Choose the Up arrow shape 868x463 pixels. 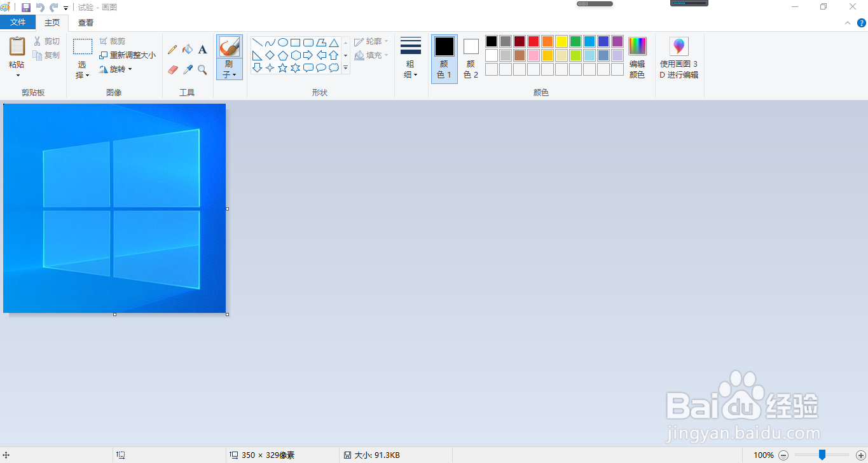tap(334, 55)
